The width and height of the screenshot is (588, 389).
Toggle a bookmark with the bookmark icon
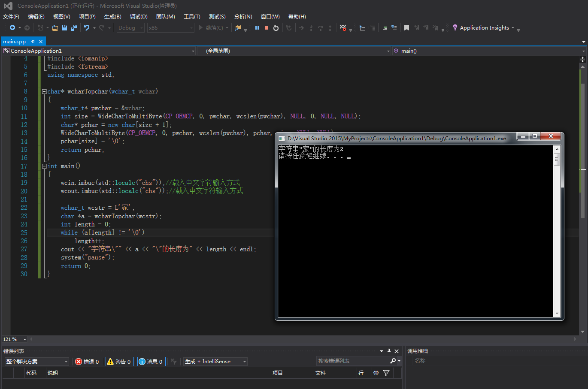(x=406, y=28)
